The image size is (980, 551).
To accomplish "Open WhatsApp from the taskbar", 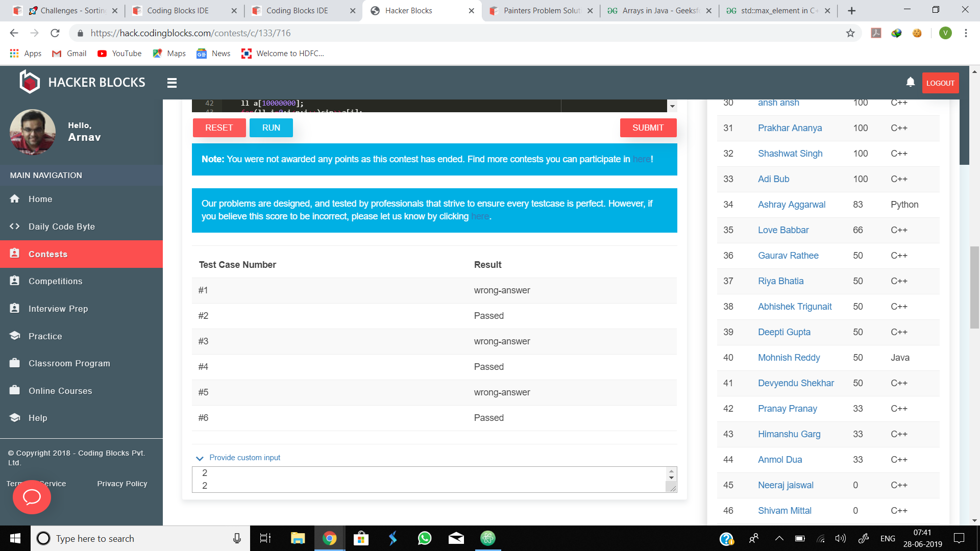I will click(424, 538).
